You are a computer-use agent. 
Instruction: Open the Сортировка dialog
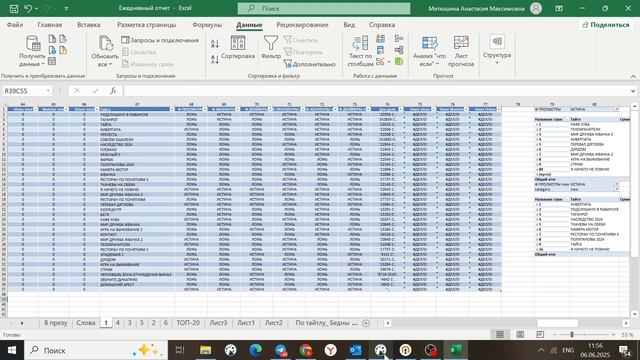pos(238,48)
